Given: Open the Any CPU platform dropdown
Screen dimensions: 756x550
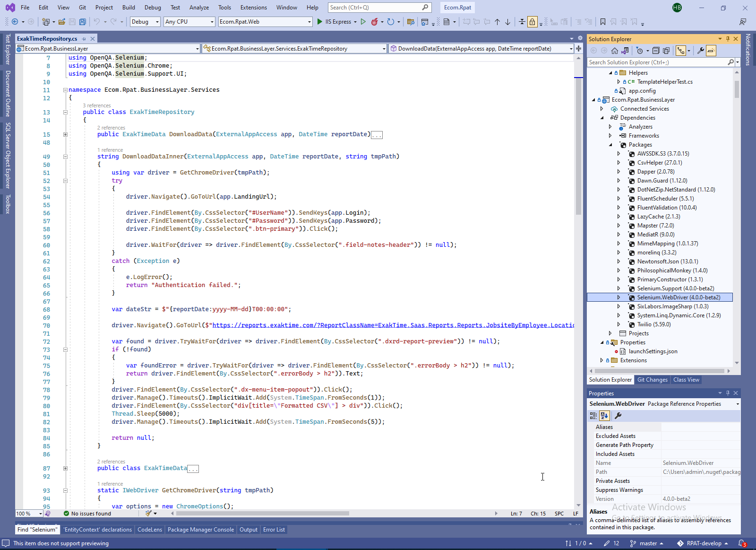Looking at the screenshot, I should pos(189,22).
